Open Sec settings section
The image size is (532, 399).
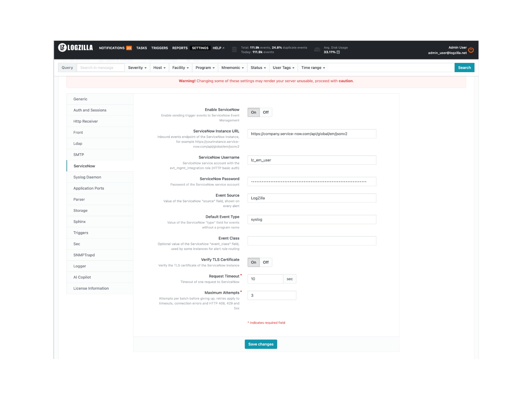100,244
